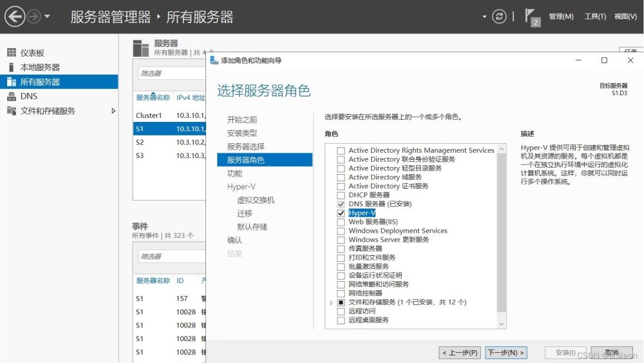The height and width of the screenshot is (363, 644).
Task: Click the back navigation arrow icon
Action: point(15,16)
